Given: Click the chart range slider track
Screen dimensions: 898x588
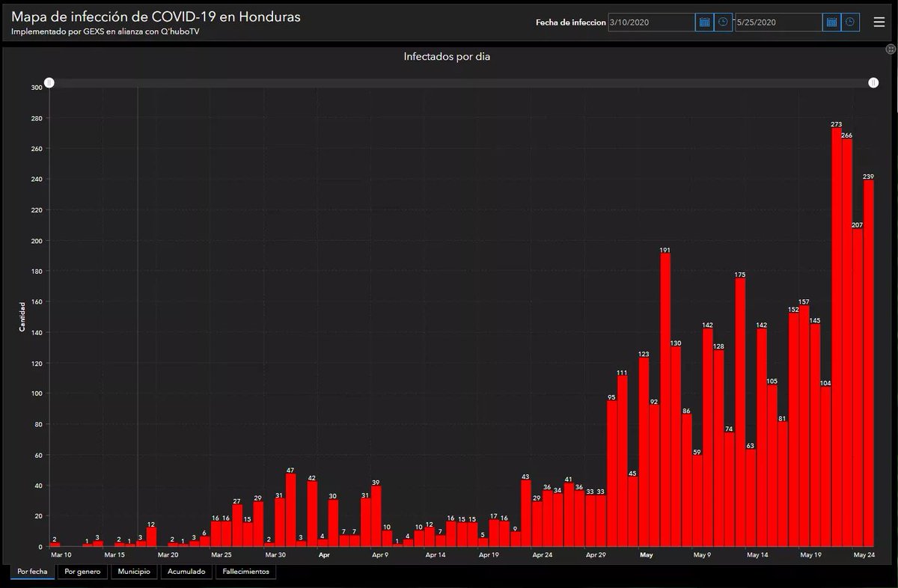Looking at the screenshot, I should [x=461, y=83].
